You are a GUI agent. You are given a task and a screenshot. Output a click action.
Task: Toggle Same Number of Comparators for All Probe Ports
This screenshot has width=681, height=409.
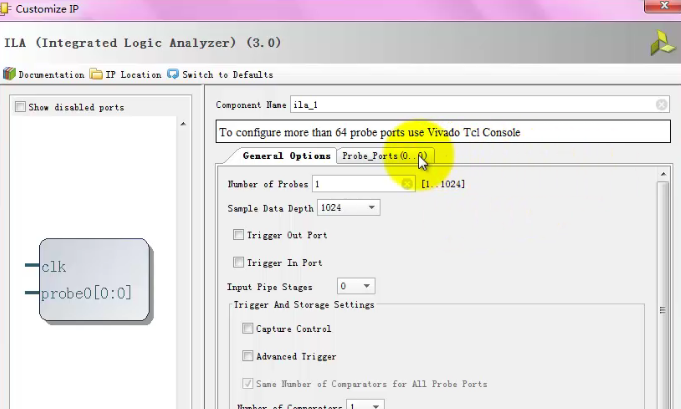(x=248, y=383)
